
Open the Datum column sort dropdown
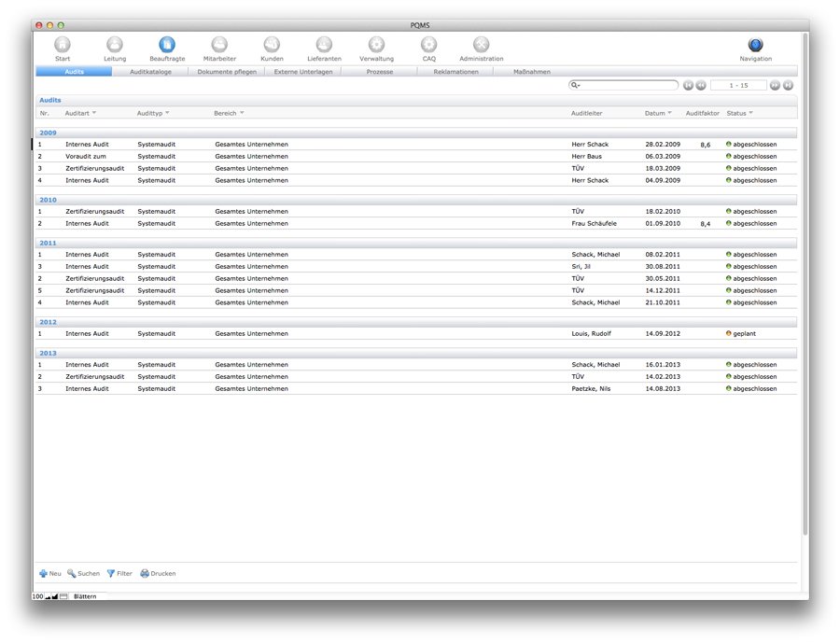(x=669, y=112)
